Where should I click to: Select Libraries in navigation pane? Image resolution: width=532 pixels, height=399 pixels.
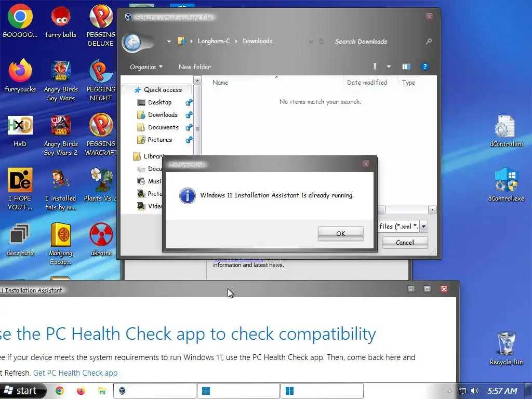coord(148,156)
